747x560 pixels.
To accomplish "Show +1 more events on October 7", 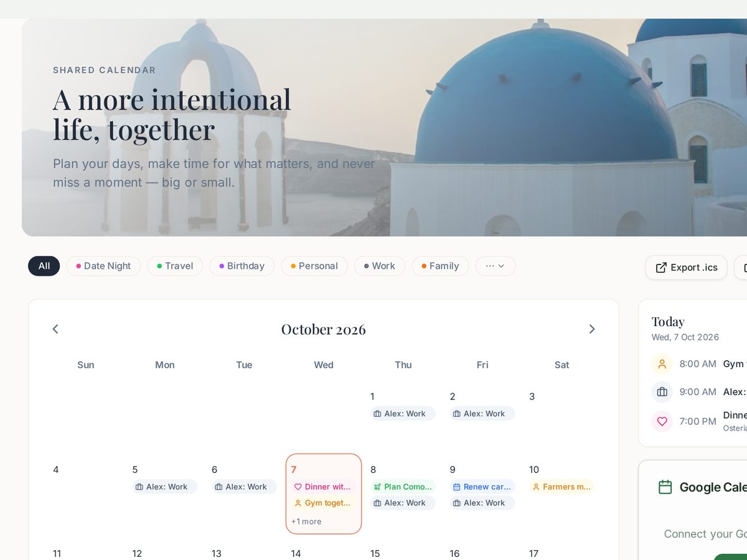I will point(306,521).
